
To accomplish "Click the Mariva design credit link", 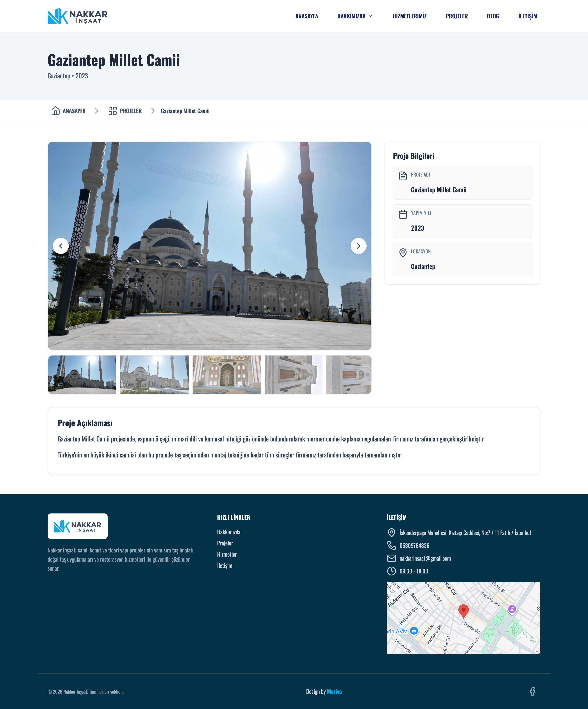I will click(x=334, y=691).
